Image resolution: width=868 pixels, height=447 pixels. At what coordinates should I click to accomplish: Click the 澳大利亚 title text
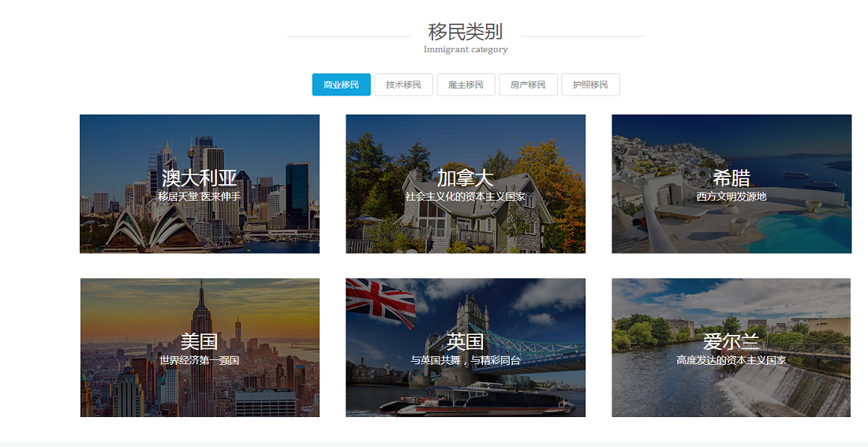coord(200,178)
